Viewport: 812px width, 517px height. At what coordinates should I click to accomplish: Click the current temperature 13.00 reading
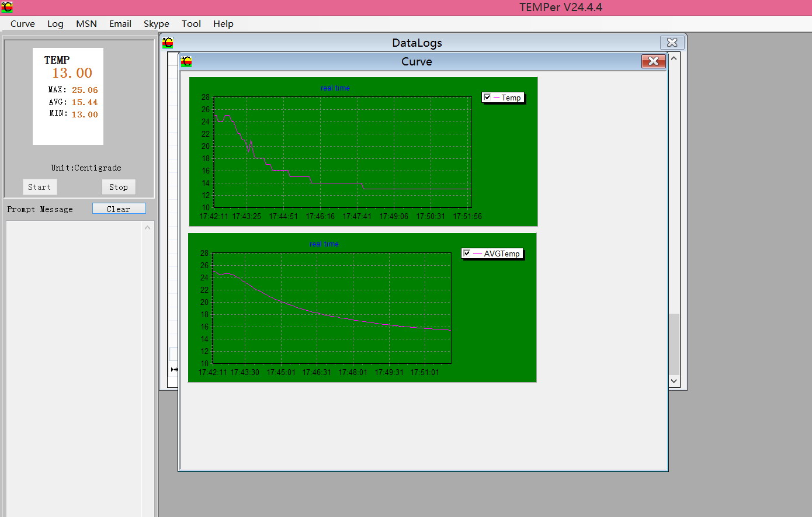point(72,73)
